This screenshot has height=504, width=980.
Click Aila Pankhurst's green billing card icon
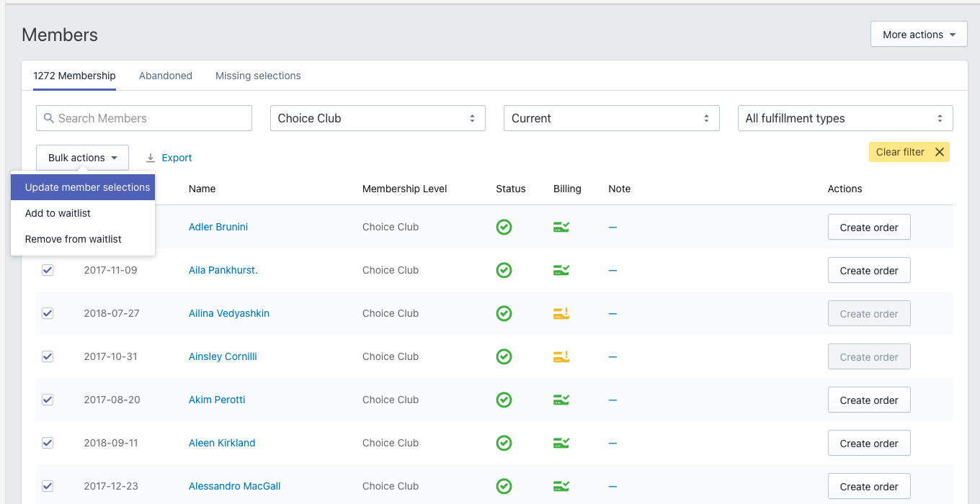(561, 270)
